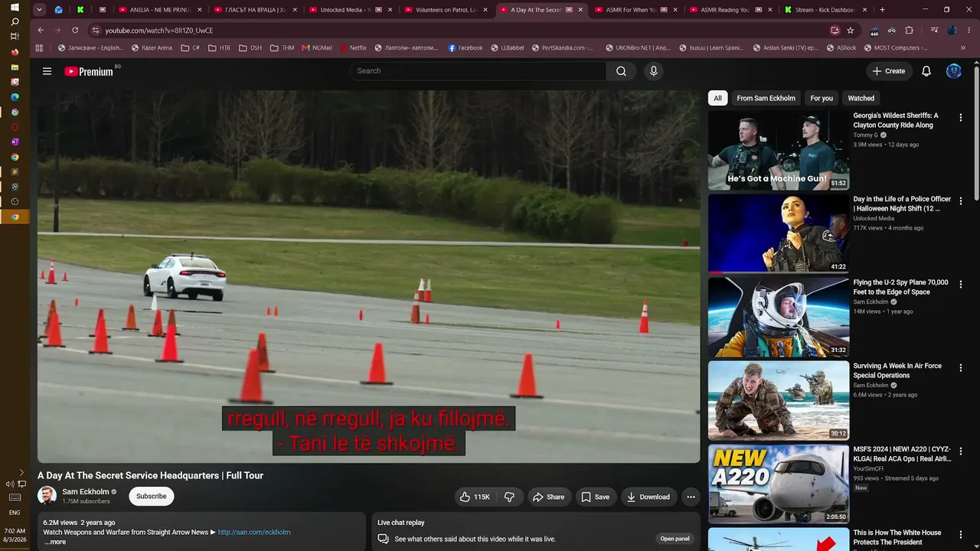Screen dimensions: 980x551
Task: Go back to the previous page
Action: 41,31
